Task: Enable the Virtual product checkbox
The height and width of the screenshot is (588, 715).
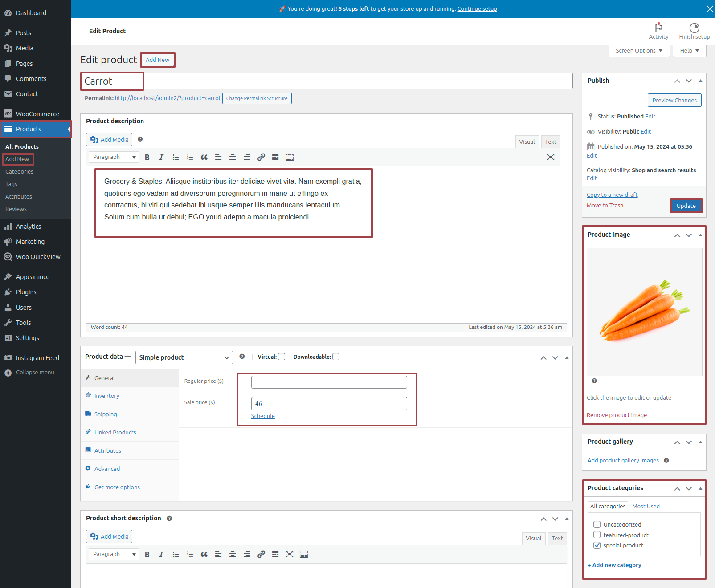Action: pos(282,357)
